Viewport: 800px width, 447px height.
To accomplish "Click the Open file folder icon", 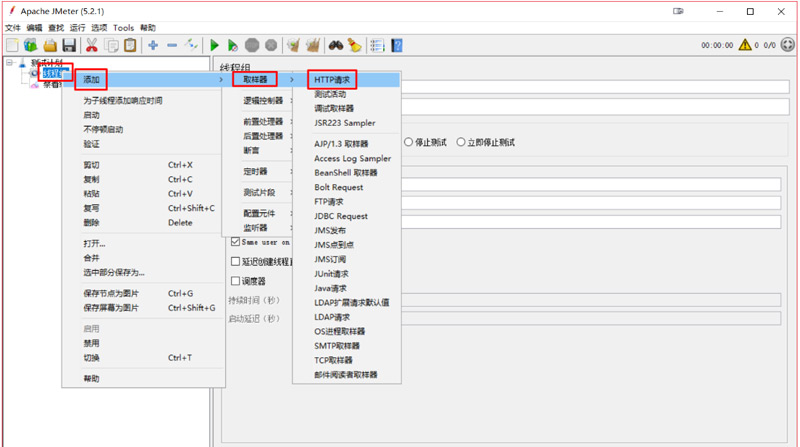I will [50, 45].
